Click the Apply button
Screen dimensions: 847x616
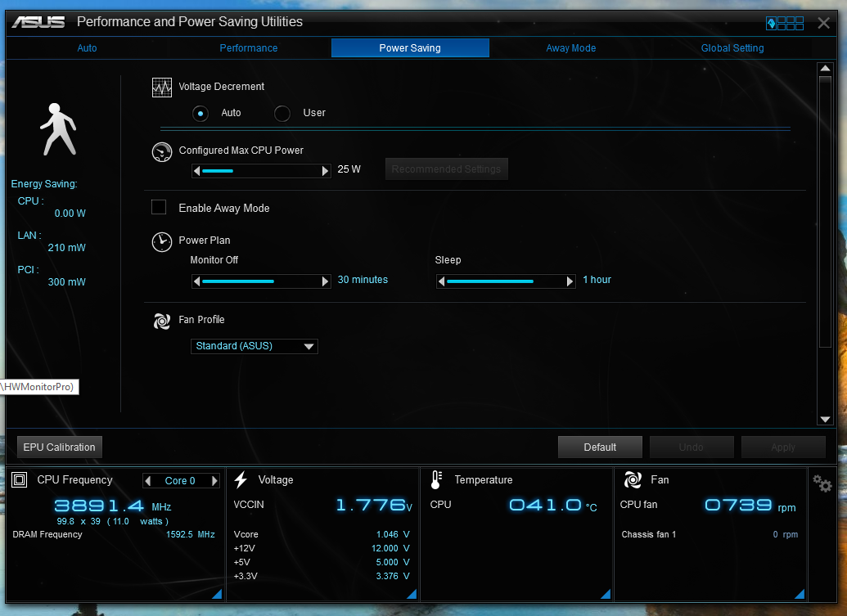point(783,447)
